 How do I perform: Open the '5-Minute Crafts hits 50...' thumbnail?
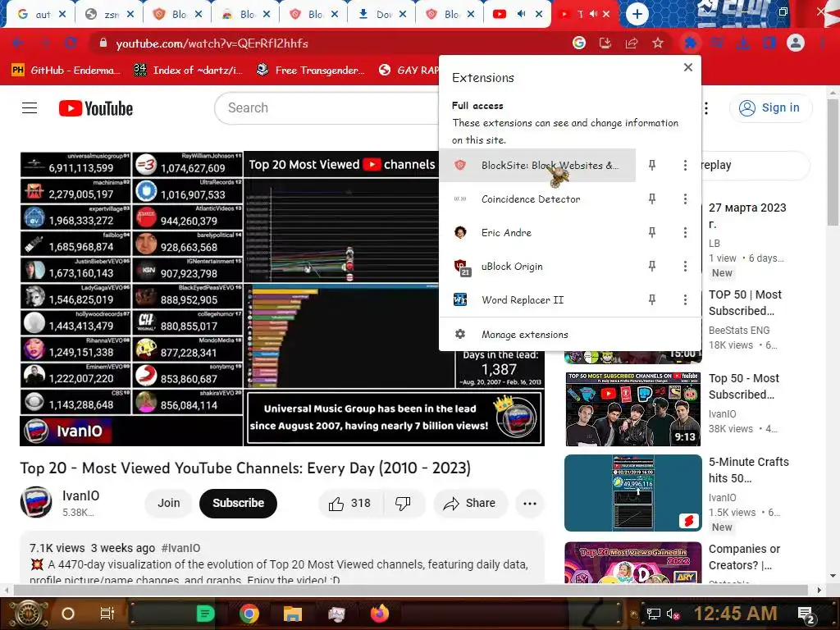632,493
